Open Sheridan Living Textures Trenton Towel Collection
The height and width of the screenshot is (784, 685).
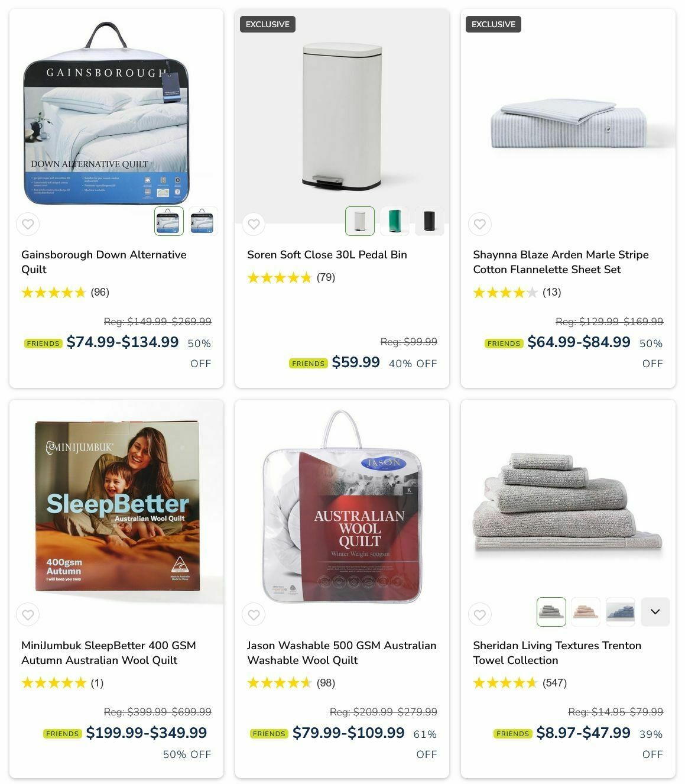[x=557, y=653]
